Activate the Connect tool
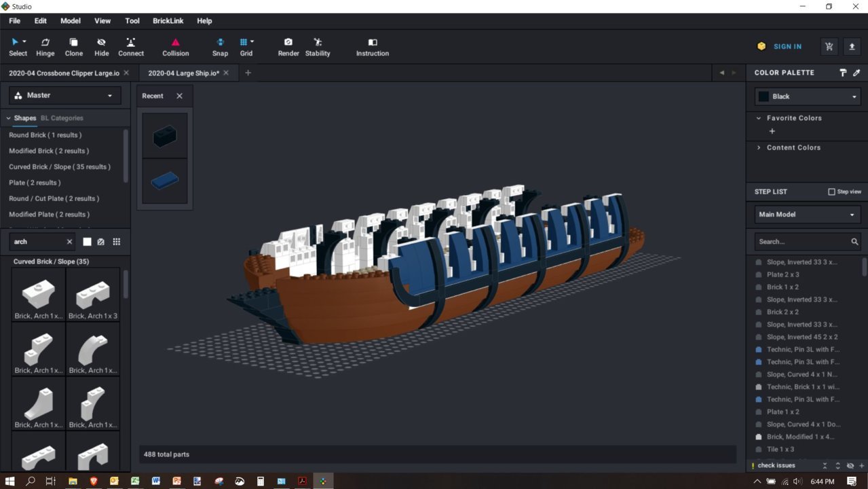This screenshot has width=868, height=489. point(131,47)
